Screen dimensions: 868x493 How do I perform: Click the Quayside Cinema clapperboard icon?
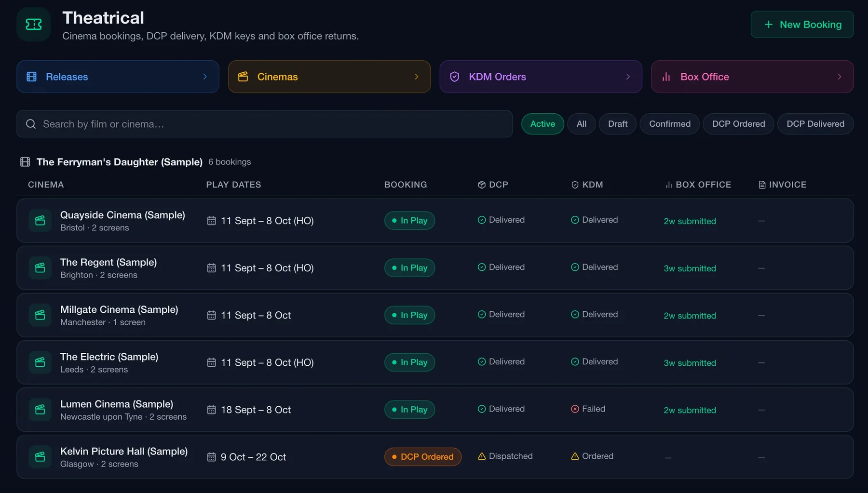click(40, 221)
